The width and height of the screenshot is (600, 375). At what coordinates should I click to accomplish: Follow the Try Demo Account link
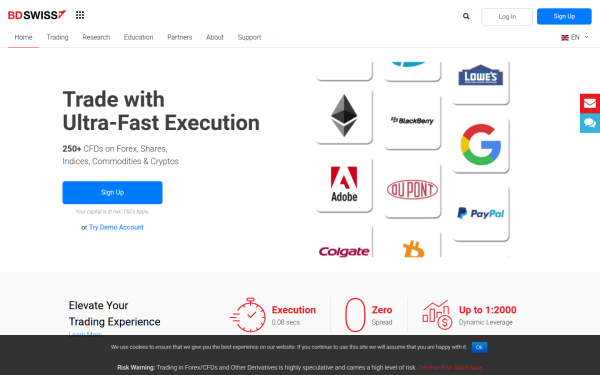(116, 227)
